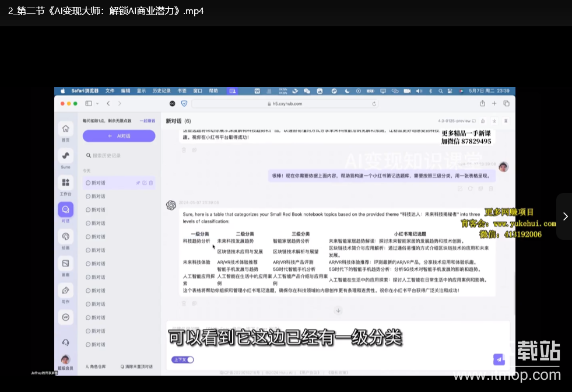The image size is (572, 392).
Task: Click the send message paper-plane button
Action: [499, 359]
